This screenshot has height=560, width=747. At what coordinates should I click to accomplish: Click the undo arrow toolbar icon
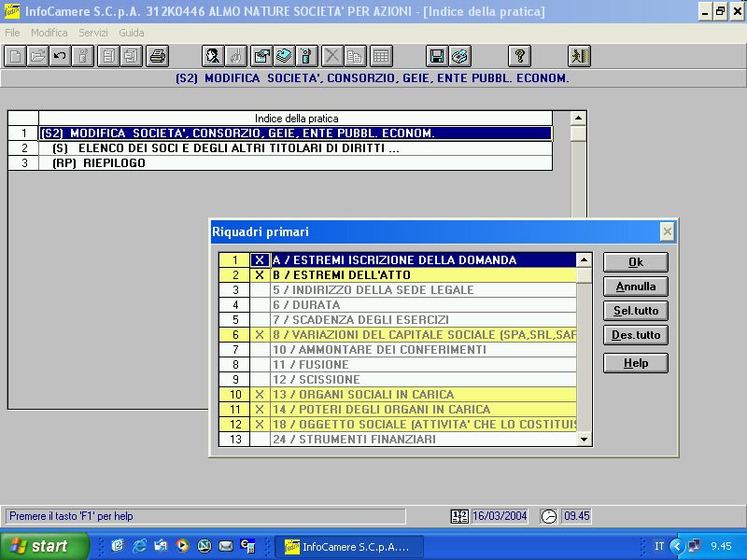coord(60,57)
